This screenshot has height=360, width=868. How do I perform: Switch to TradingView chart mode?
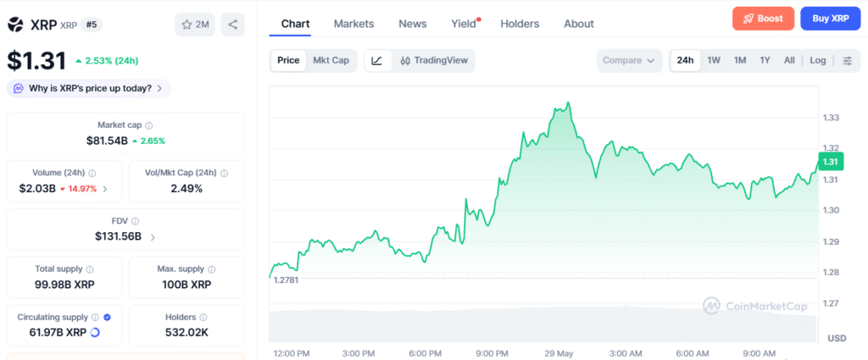click(x=434, y=61)
